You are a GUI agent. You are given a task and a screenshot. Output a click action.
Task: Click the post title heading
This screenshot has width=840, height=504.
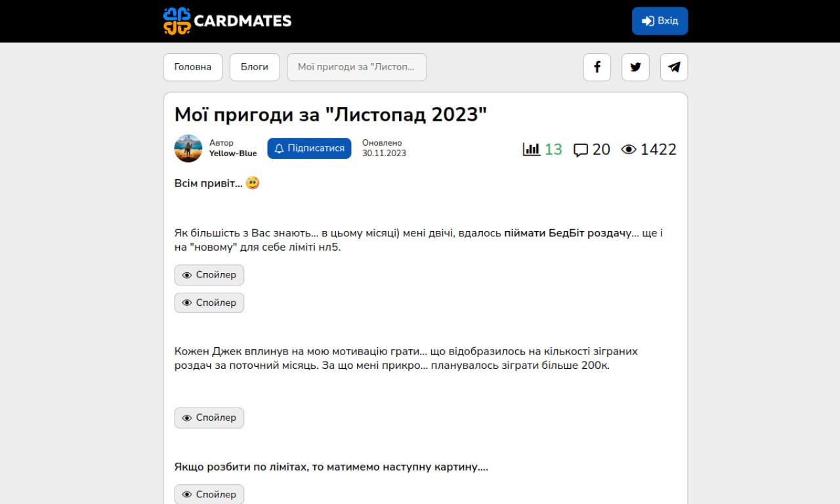(x=331, y=114)
